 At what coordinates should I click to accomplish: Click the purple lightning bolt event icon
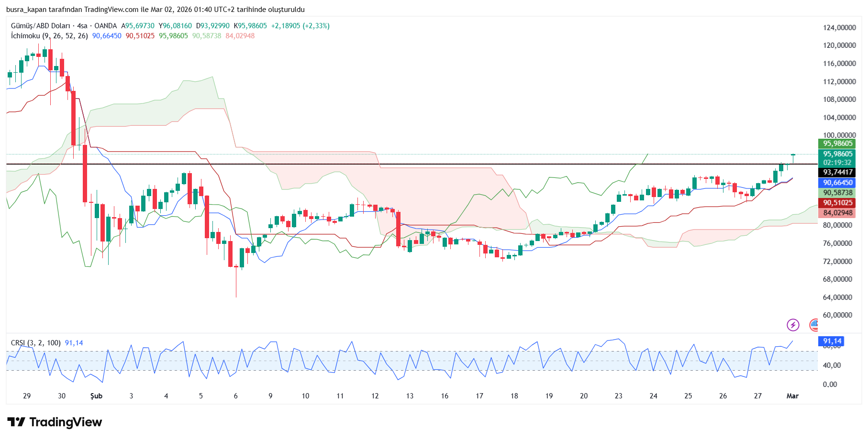[x=793, y=325]
